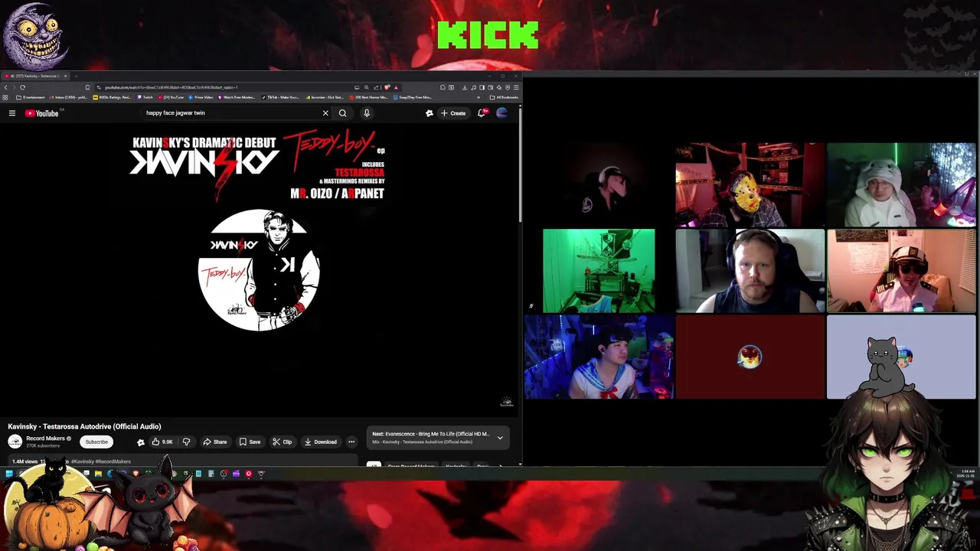
Task: Open the browser main hamburger menu
Action: click(x=516, y=87)
